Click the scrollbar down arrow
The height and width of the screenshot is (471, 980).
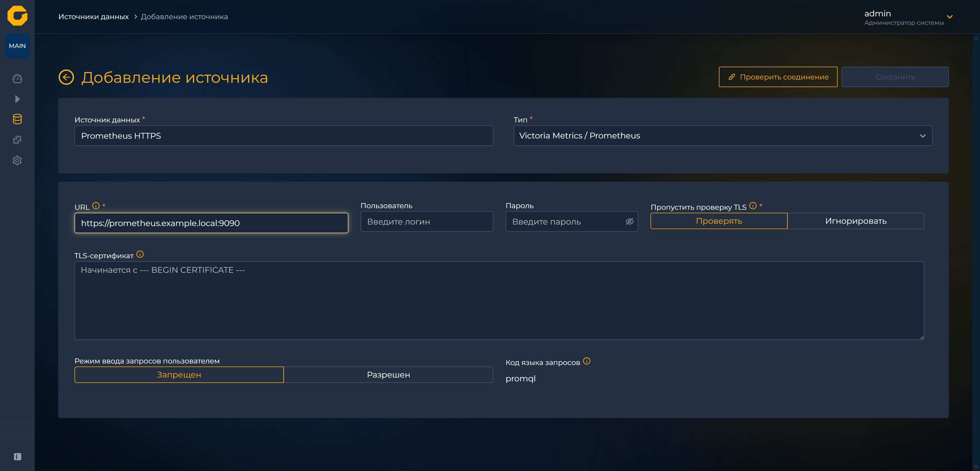(x=976, y=467)
